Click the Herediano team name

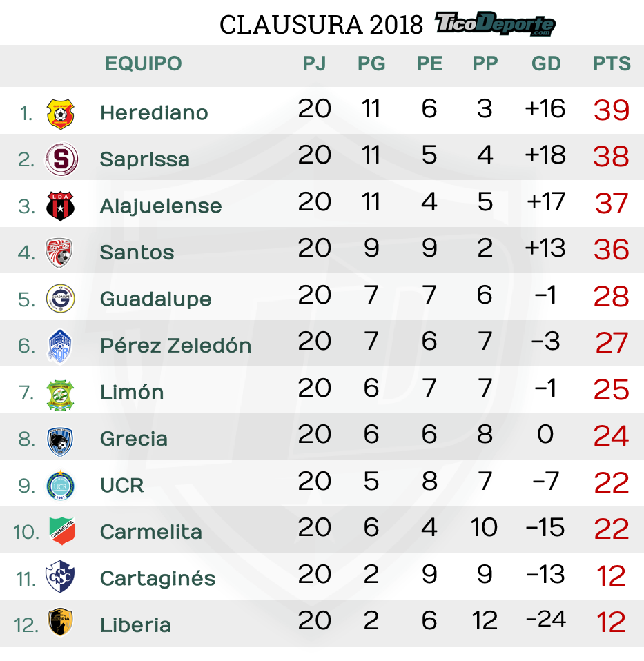[154, 113]
